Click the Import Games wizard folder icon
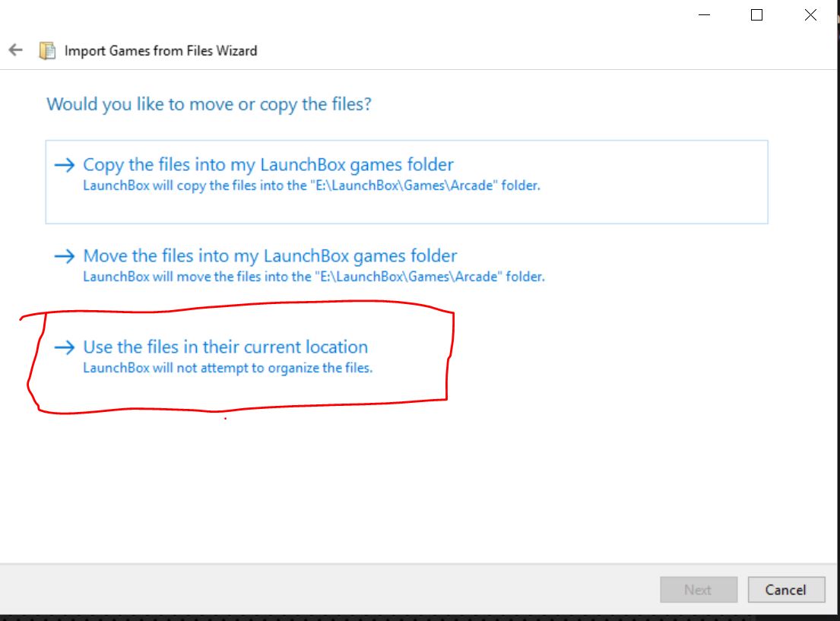 point(47,50)
